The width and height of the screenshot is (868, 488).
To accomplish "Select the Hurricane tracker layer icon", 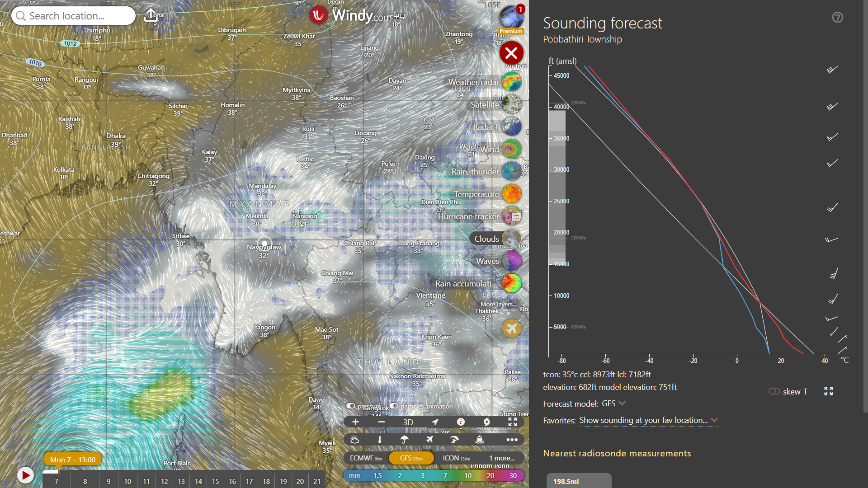I will [x=511, y=216].
